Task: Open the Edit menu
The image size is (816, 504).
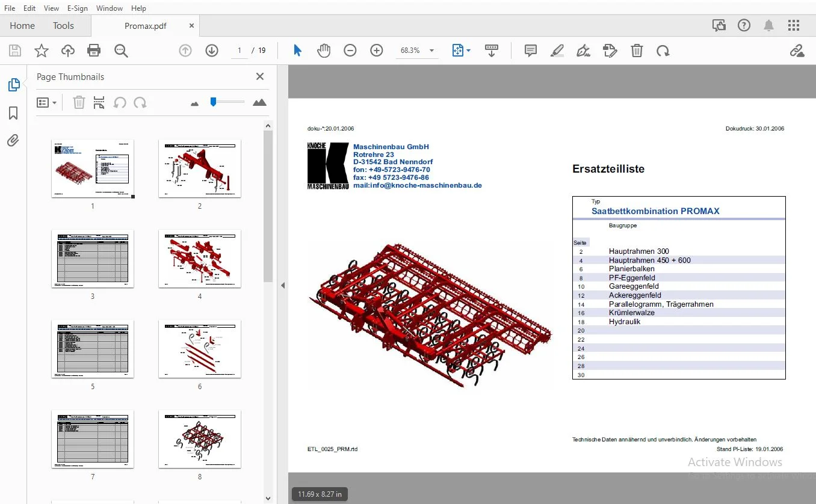Action: 29,8
